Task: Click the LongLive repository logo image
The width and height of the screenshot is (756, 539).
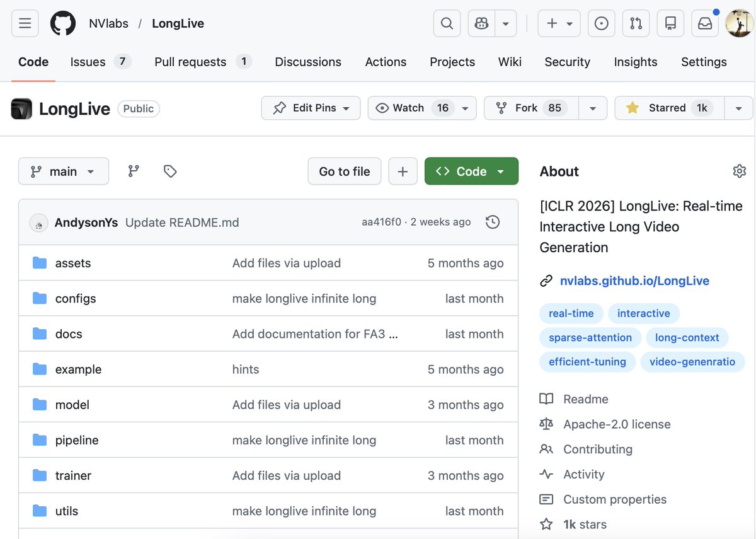Action: point(21,108)
